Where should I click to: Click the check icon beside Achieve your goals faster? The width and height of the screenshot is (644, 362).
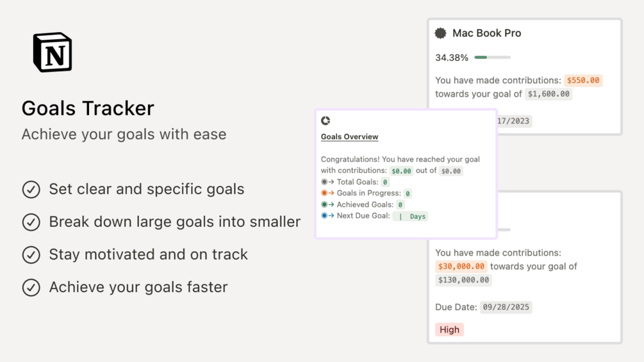click(x=31, y=287)
